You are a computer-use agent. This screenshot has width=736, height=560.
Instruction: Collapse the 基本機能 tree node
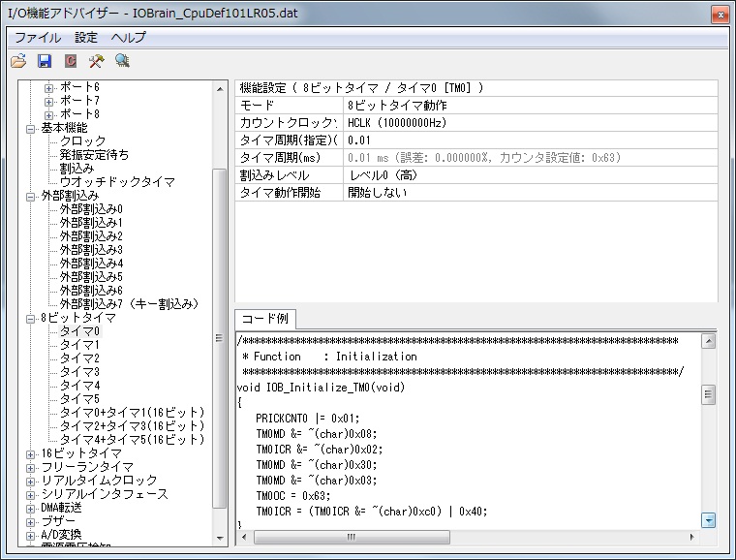click(x=30, y=129)
